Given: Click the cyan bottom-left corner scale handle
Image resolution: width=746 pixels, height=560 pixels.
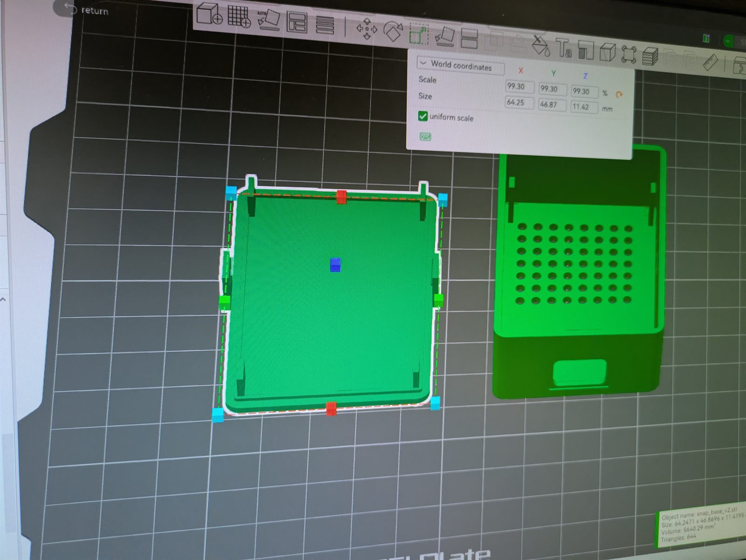Looking at the screenshot, I should tap(218, 415).
